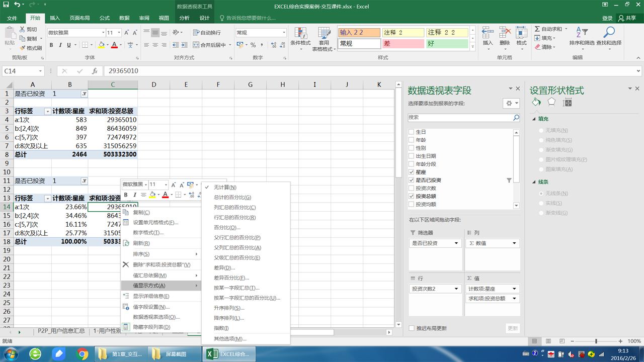Screen dimensions: 644x362
Task: Click the Center align icon in ribbon
Action: point(155,45)
